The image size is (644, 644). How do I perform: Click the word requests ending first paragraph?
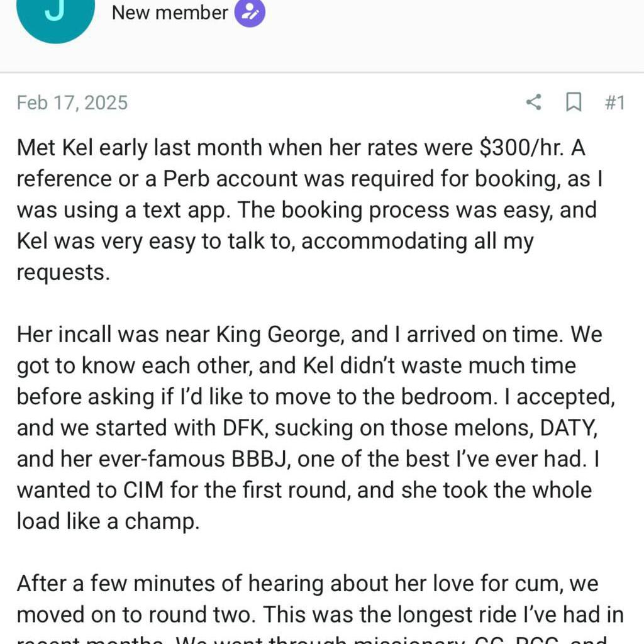[x=64, y=273]
